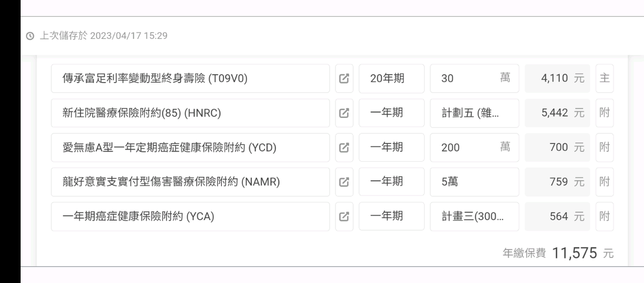
Task: Click the 傳承富足利率變動型終身壽險 product name field
Action: pyautogui.click(x=190, y=79)
